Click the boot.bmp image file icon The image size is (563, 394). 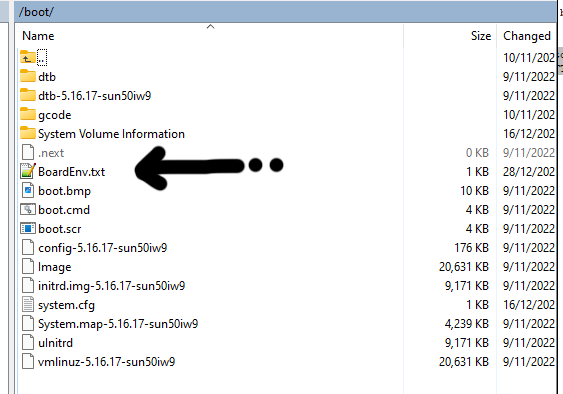tap(28, 190)
